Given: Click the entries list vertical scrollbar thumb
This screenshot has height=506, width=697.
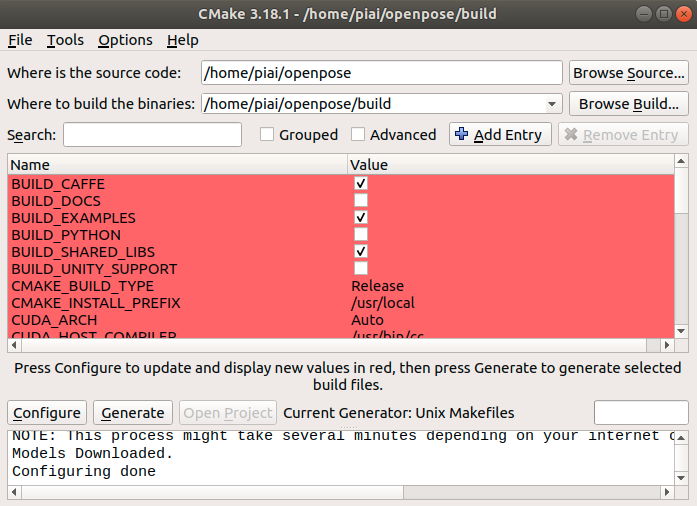Looking at the screenshot, I should (681, 190).
